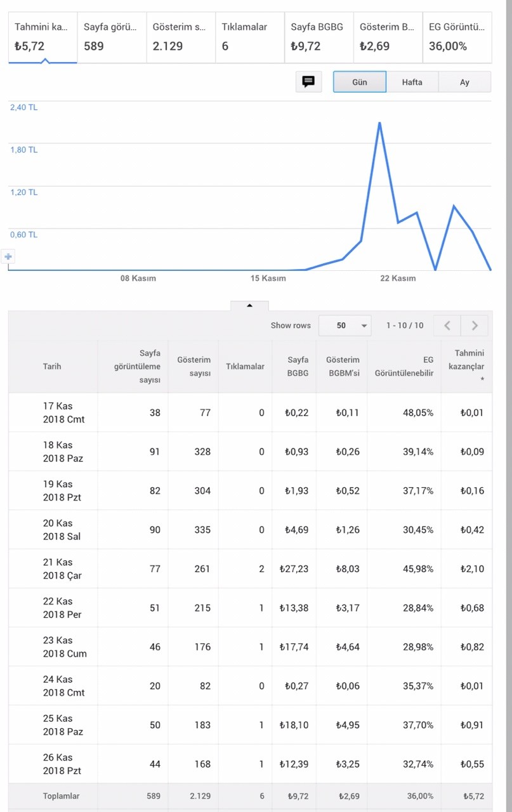Sort by Tıklamalar column header
This screenshot has width=512, height=812.
pyautogui.click(x=245, y=366)
